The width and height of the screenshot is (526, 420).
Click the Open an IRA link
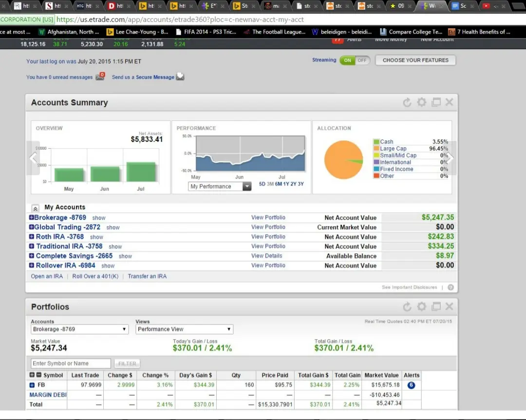[x=47, y=276]
